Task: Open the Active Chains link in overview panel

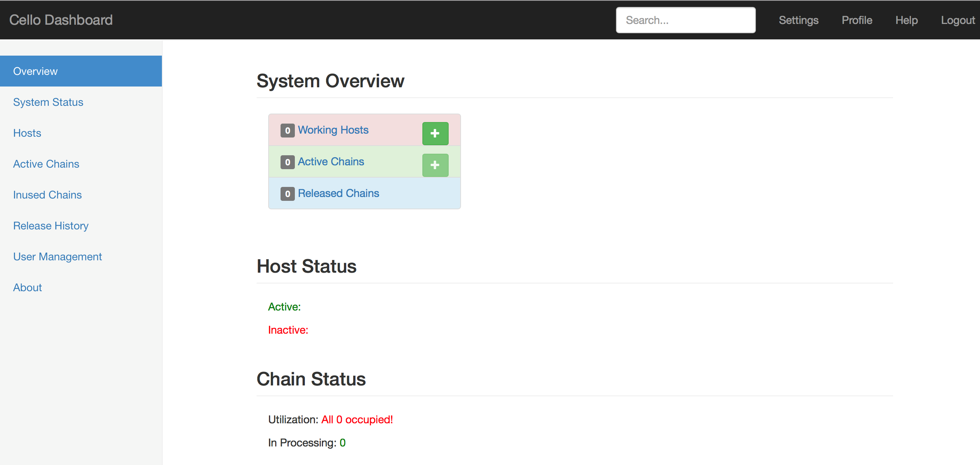Action: click(331, 162)
